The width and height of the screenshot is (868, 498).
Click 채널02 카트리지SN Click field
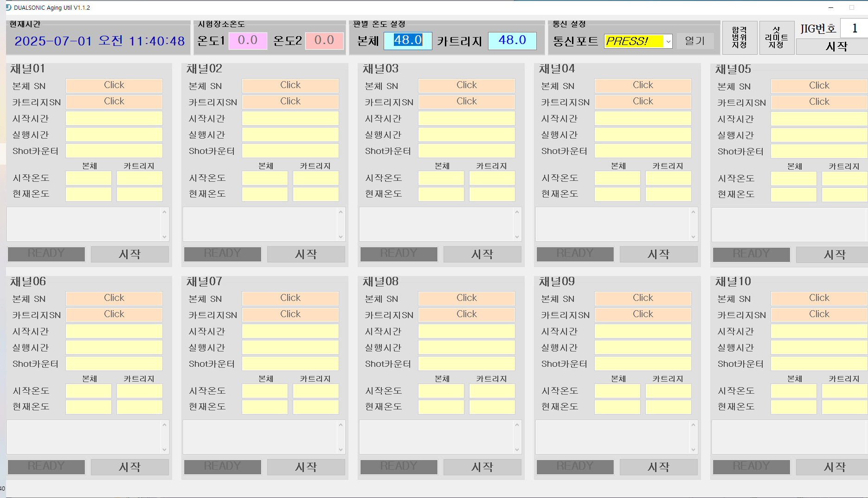coord(290,102)
